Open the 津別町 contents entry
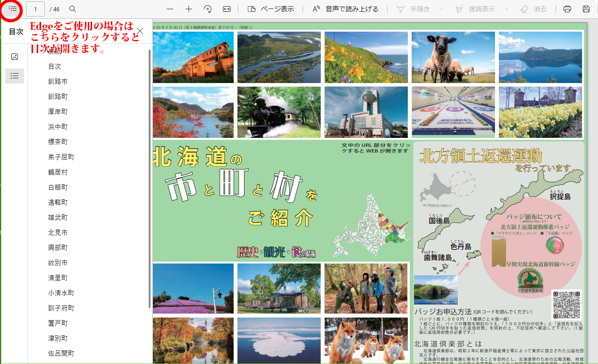Image resolution: width=598 pixels, height=364 pixels. (x=58, y=339)
